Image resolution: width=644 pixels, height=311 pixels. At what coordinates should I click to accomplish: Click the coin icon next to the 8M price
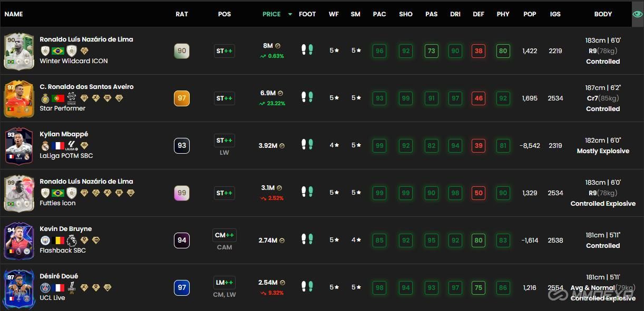pyautogui.click(x=278, y=46)
